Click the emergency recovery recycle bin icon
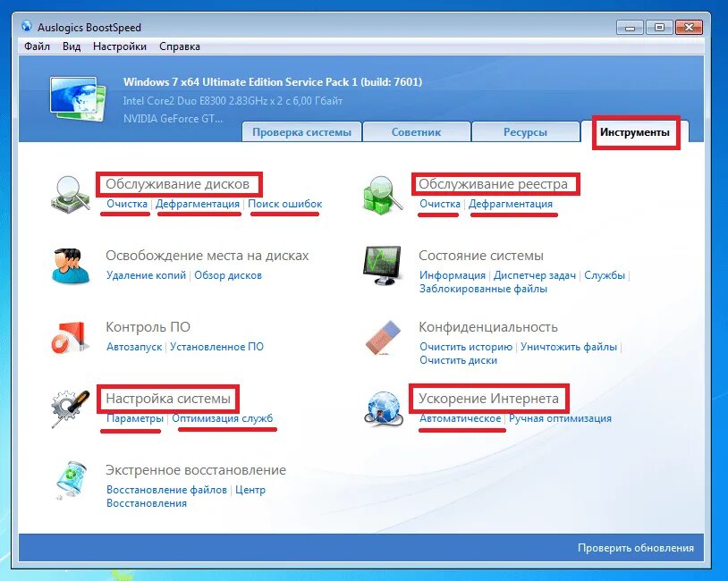The width and height of the screenshot is (728, 581). click(x=71, y=480)
